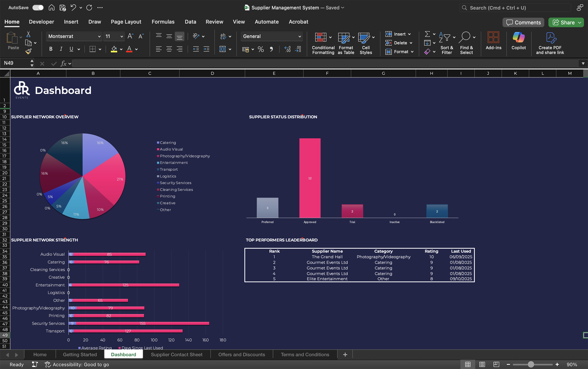Screen dimensions: 588x369
Task: Expand the formula bar chevron
Action: pyautogui.click(x=583, y=63)
